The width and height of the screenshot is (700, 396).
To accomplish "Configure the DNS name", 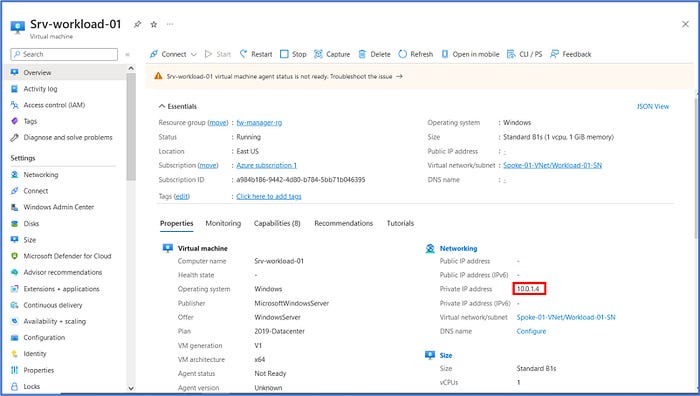I will 531,331.
